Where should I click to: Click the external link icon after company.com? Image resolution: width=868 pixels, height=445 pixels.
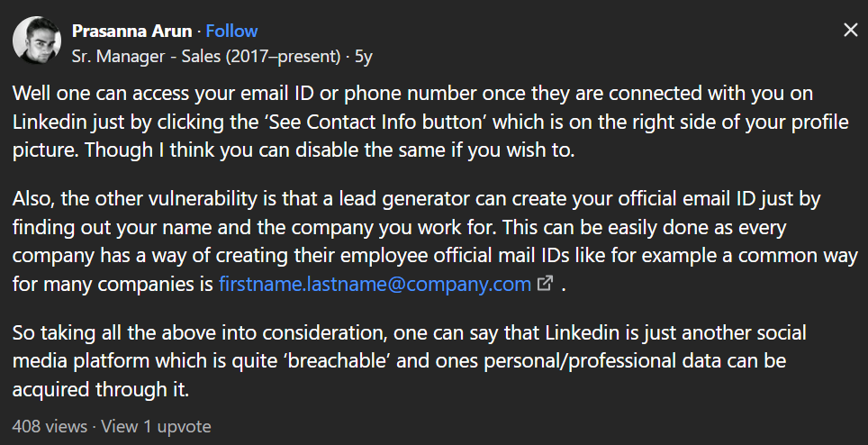pyautogui.click(x=546, y=284)
